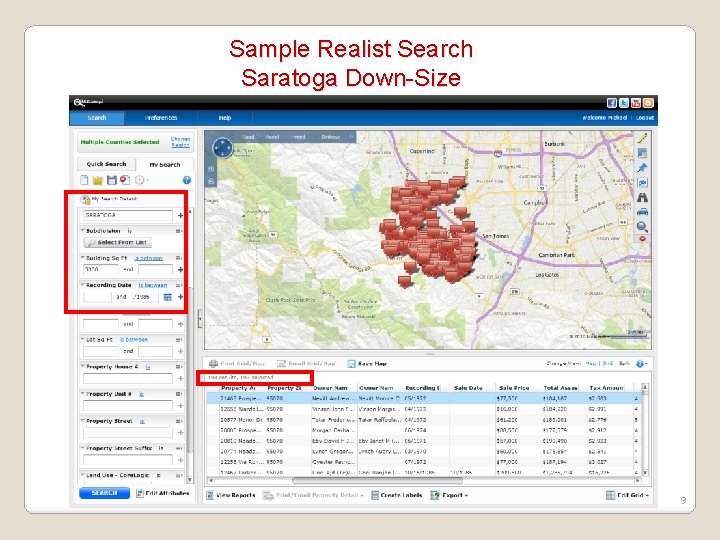720x540 pixels.
Task: Click the zoom out button on map
Action: [x=211, y=181]
